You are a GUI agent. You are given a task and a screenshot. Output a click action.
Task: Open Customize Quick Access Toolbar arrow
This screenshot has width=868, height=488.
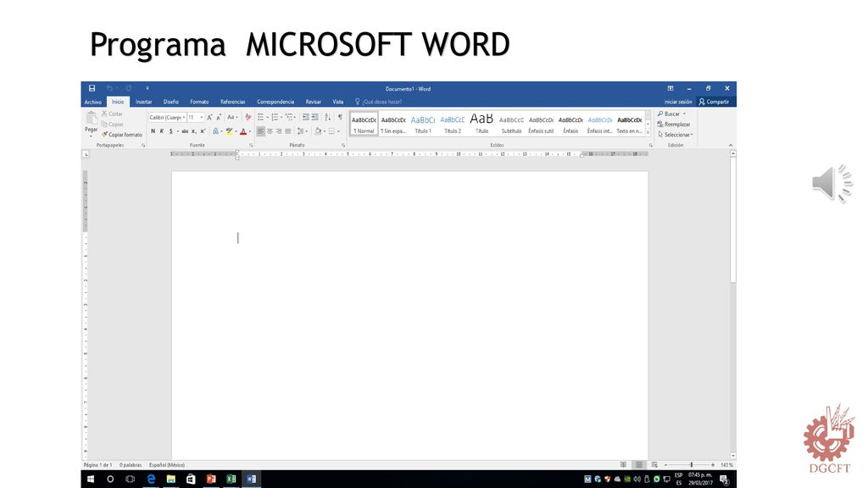point(147,88)
